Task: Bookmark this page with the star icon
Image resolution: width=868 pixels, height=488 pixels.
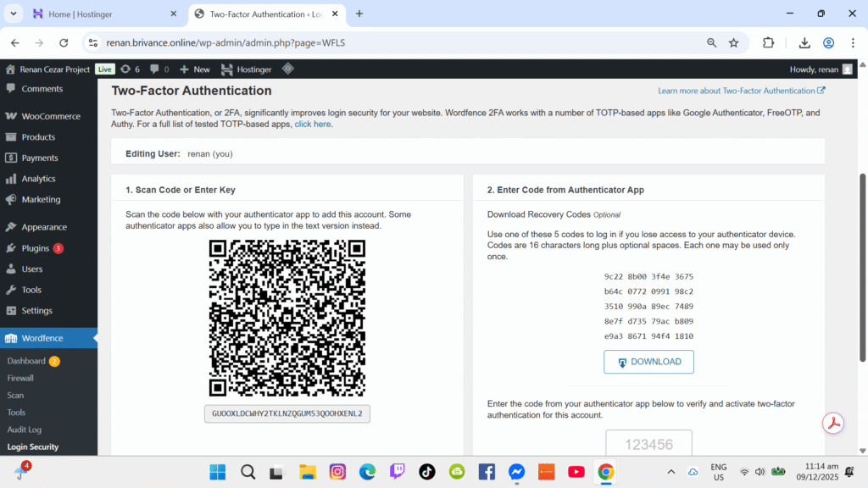Action: click(734, 42)
